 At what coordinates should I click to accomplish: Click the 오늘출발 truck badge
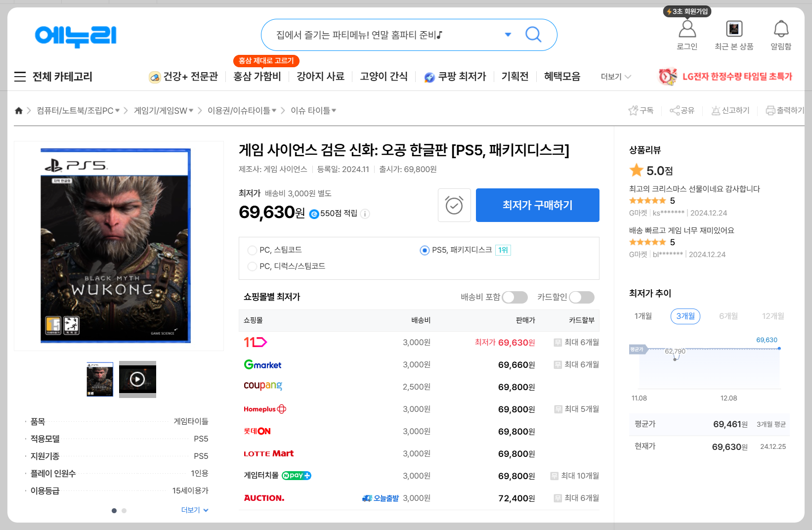(x=381, y=498)
